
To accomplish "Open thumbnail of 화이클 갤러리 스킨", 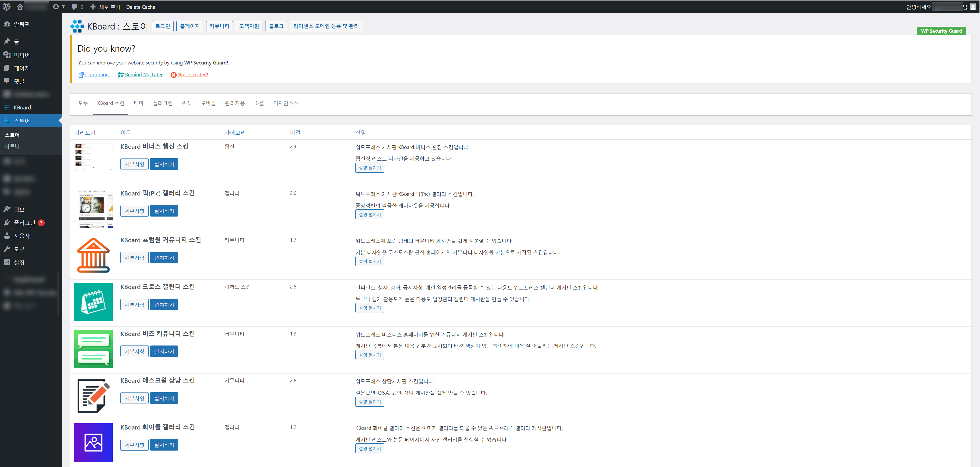I will 93,442.
